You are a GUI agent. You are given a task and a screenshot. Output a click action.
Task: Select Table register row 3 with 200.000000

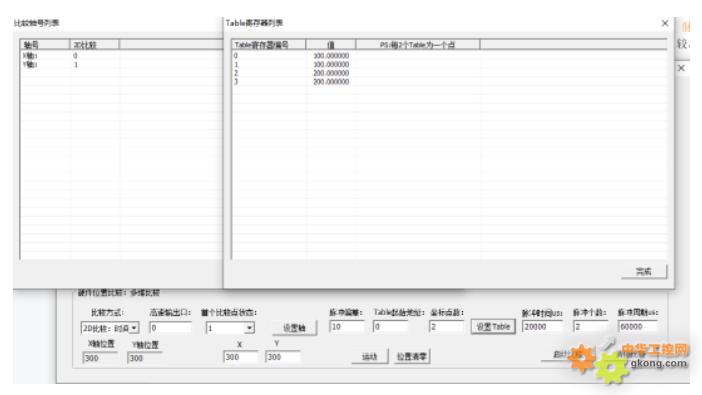pyautogui.click(x=449, y=82)
